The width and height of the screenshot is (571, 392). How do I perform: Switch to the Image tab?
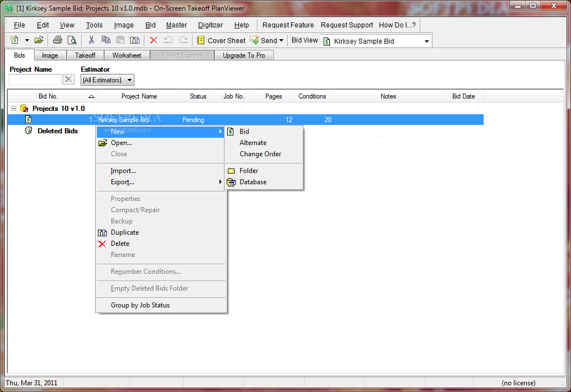(x=50, y=55)
